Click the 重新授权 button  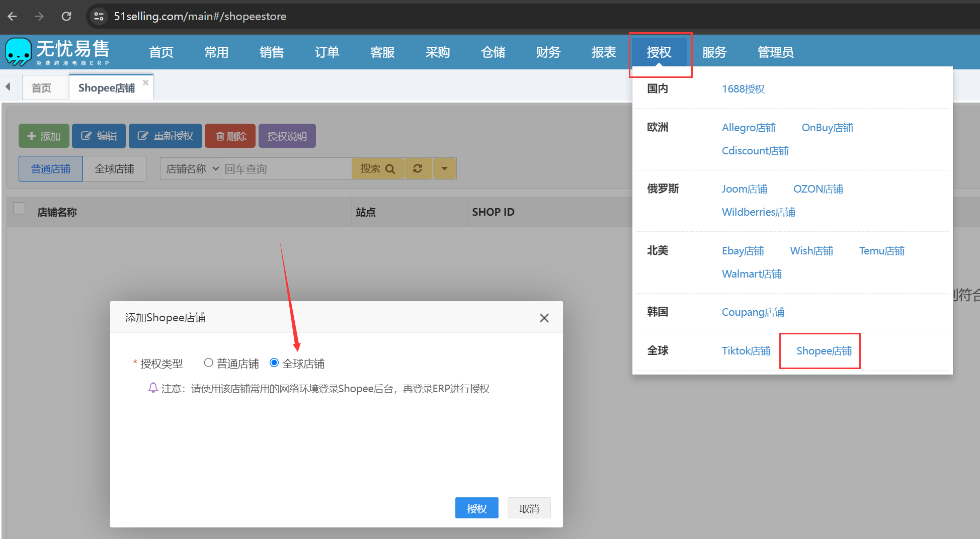click(x=166, y=136)
